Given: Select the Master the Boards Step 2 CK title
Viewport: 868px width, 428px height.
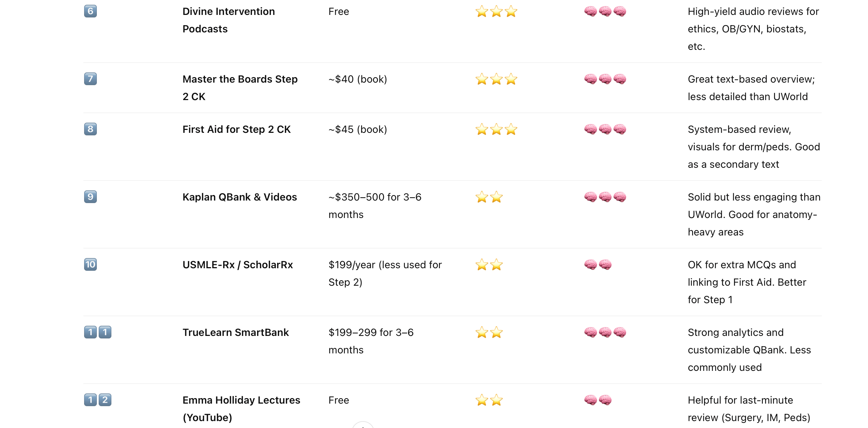Looking at the screenshot, I should click(x=240, y=88).
